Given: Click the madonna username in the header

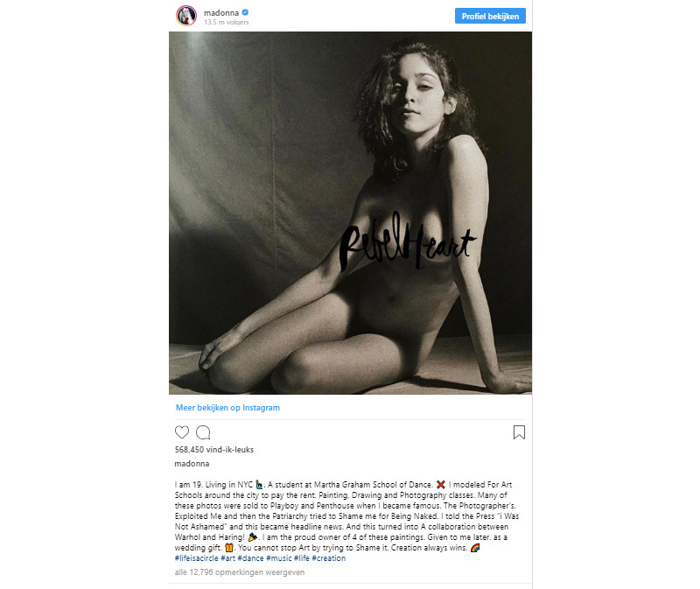Looking at the screenshot, I should coord(221,12).
